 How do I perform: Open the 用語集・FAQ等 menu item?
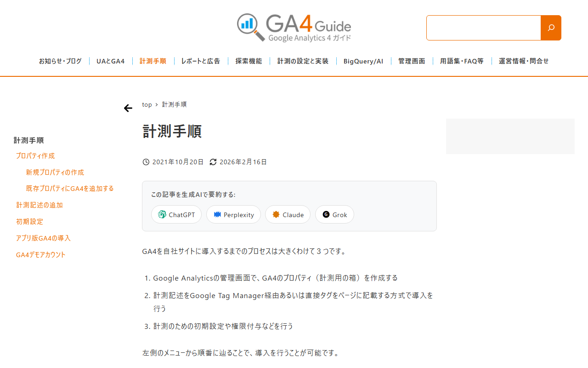[462, 61]
